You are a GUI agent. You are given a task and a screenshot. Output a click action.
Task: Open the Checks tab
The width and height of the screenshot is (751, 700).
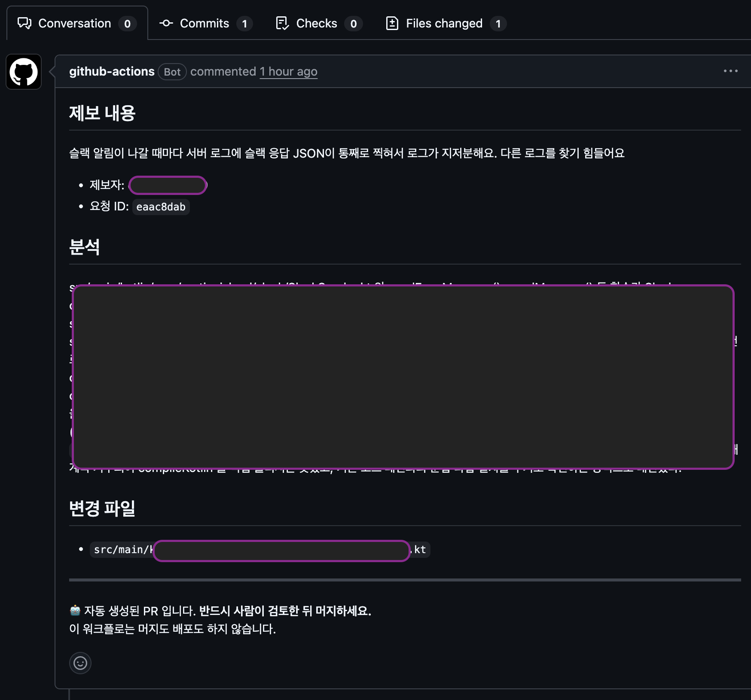(319, 23)
